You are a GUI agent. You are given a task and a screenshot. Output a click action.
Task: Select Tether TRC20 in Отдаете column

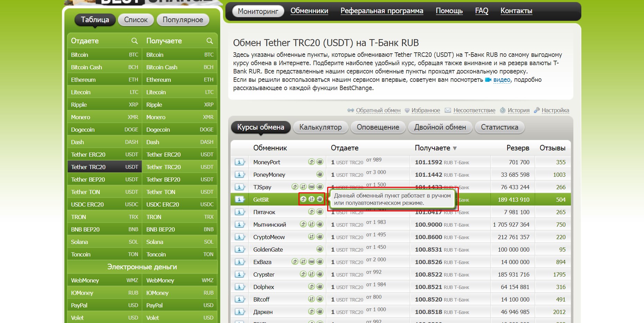[x=105, y=167]
